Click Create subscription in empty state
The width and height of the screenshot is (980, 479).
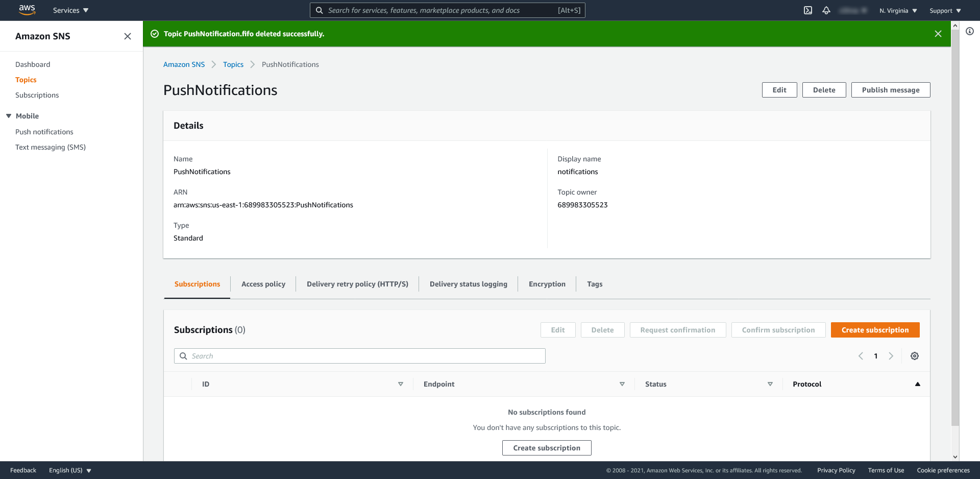547,448
